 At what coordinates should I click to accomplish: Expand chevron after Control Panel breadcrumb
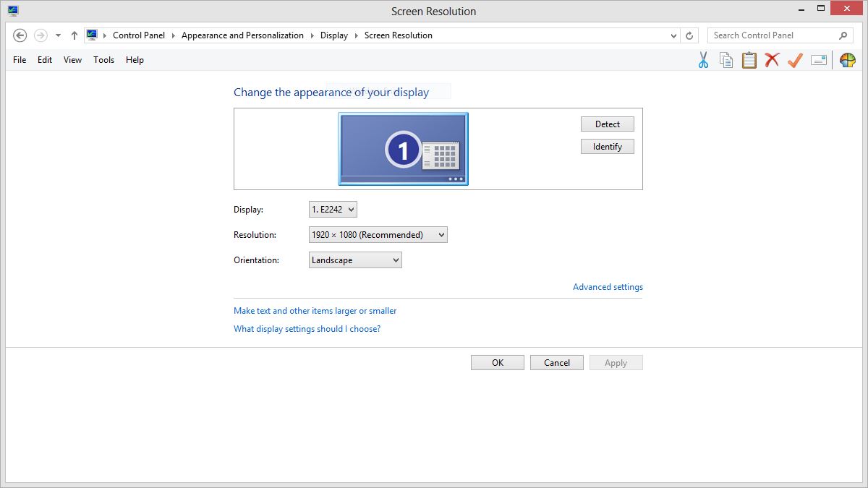tap(173, 35)
